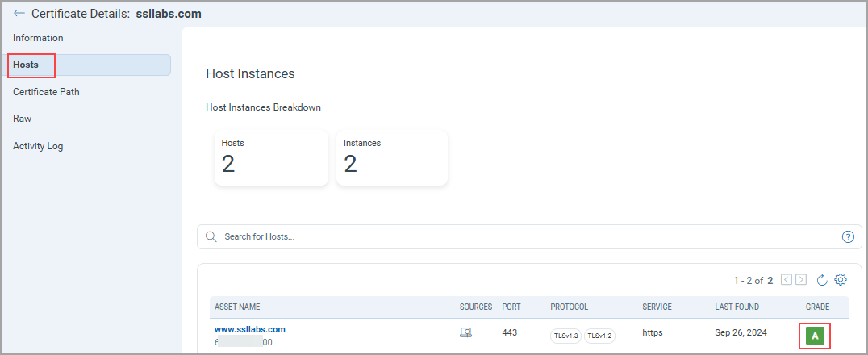This screenshot has width=868, height=355.
Task: Click the Host Instances Breakdown label
Action: point(264,107)
